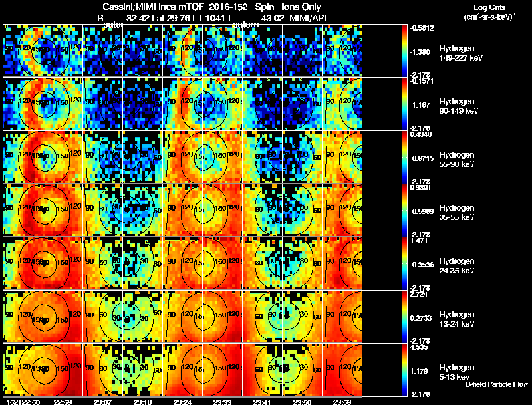This screenshot has height=405, width=532.
Task: Click the color bar for 13-24 keV row
Action: pyautogui.click(x=404, y=317)
